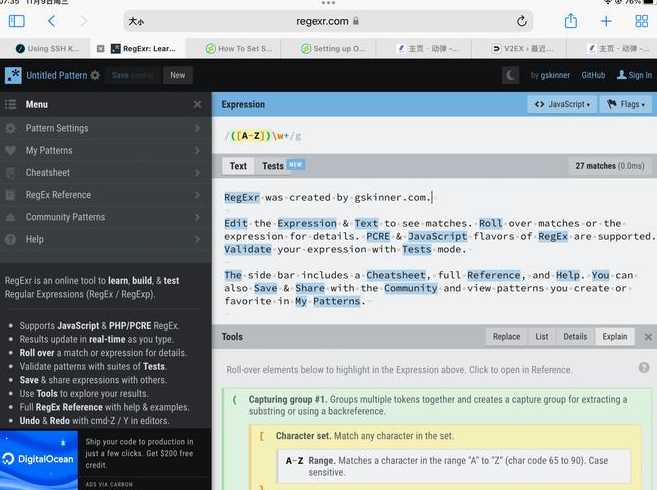This screenshot has height=490, width=657.
Task: Close the Tools panel
Action: [x=648, y=337]
